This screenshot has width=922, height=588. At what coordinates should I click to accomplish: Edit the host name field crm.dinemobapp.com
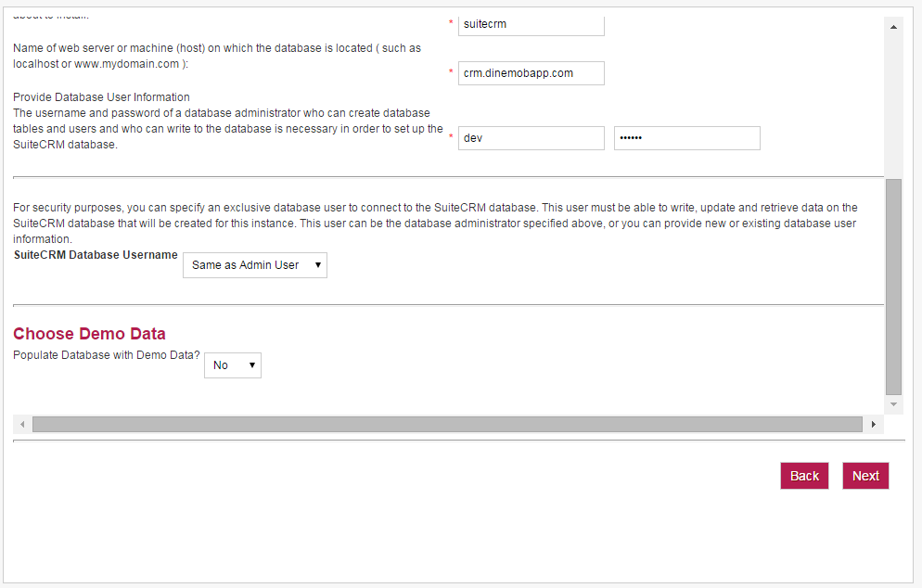coord(531,73)
